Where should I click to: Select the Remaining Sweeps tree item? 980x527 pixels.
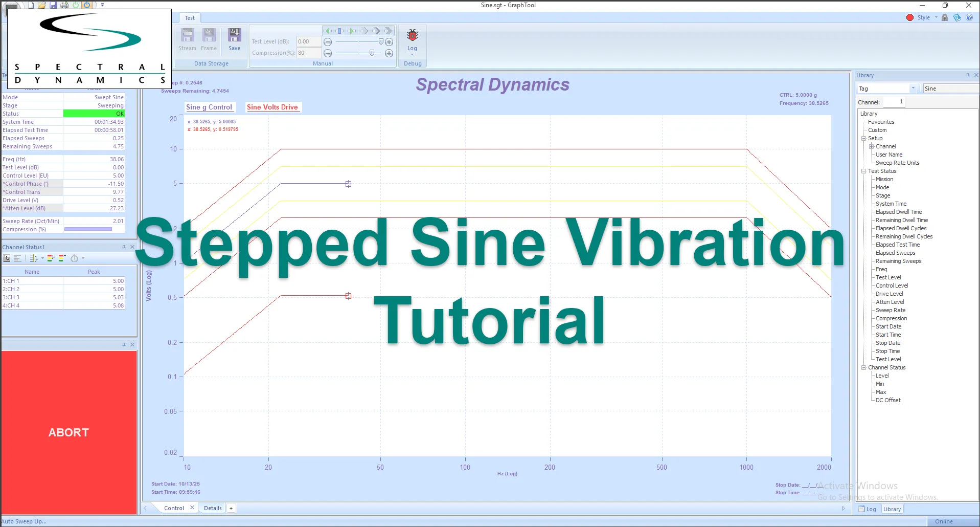pyautogui.click(x=898, y=261)
